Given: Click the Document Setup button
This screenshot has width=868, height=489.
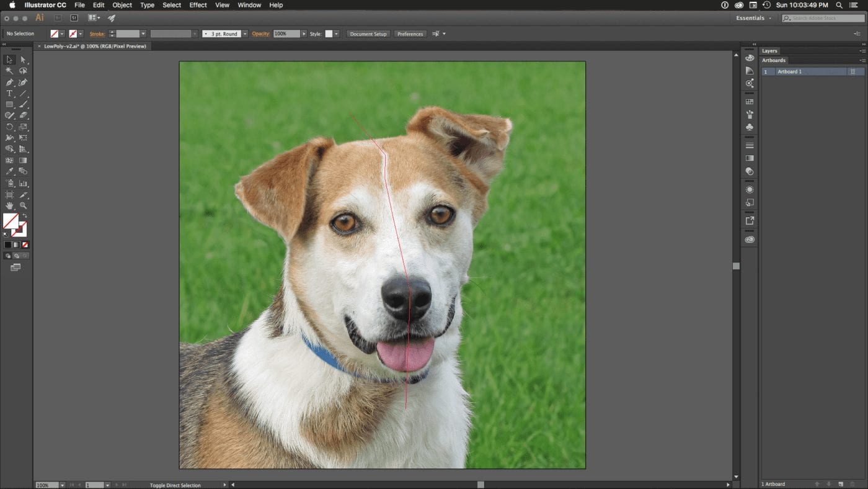Looking at the screenshot, I should (x=368, y=34).
